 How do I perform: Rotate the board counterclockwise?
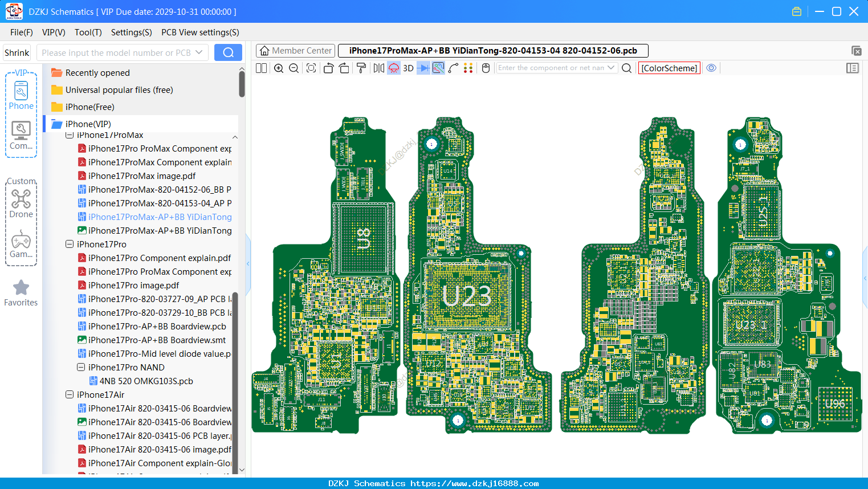coord(328,68)
